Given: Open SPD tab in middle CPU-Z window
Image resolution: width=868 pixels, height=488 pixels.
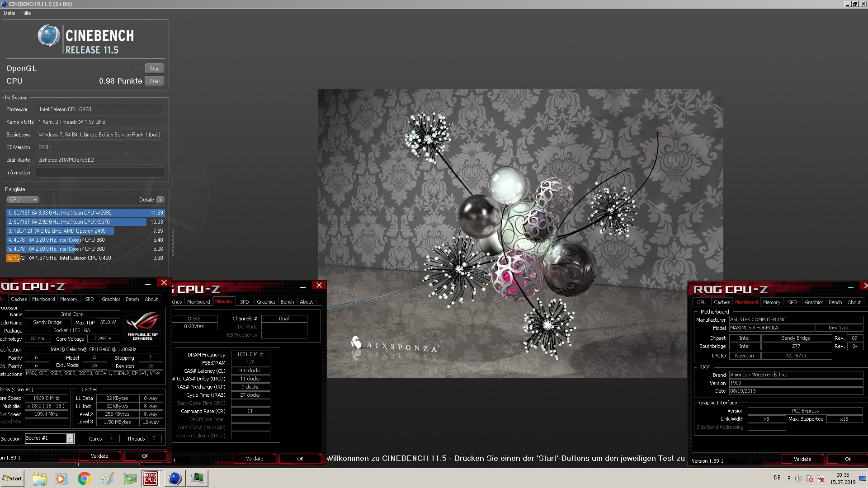Looking at the screenshot, I should point(245,302).
